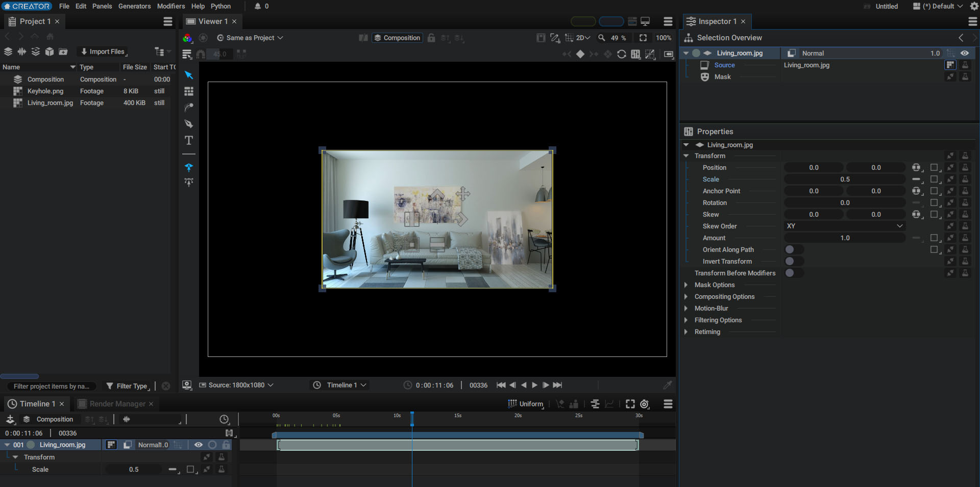The image size is (980, 487).
Task: Toggle Transform Before Modifiers switch
Action: [x=794, y=273]
